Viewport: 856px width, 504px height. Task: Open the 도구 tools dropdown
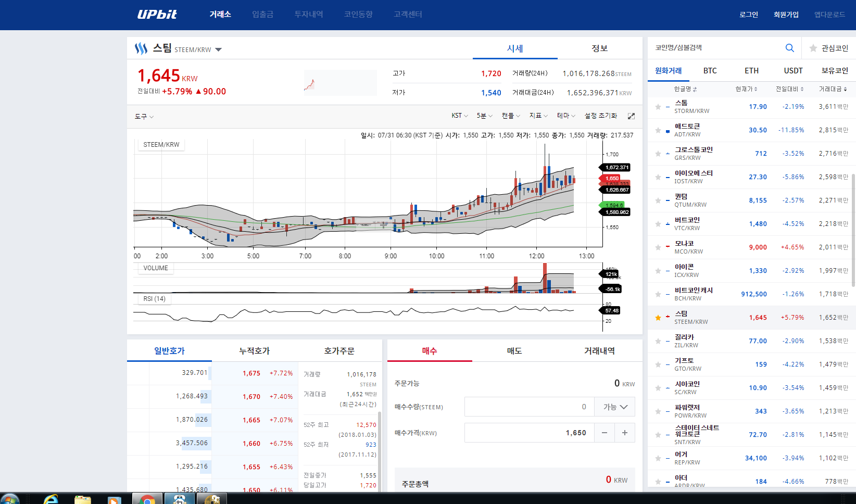pos(144,117)
